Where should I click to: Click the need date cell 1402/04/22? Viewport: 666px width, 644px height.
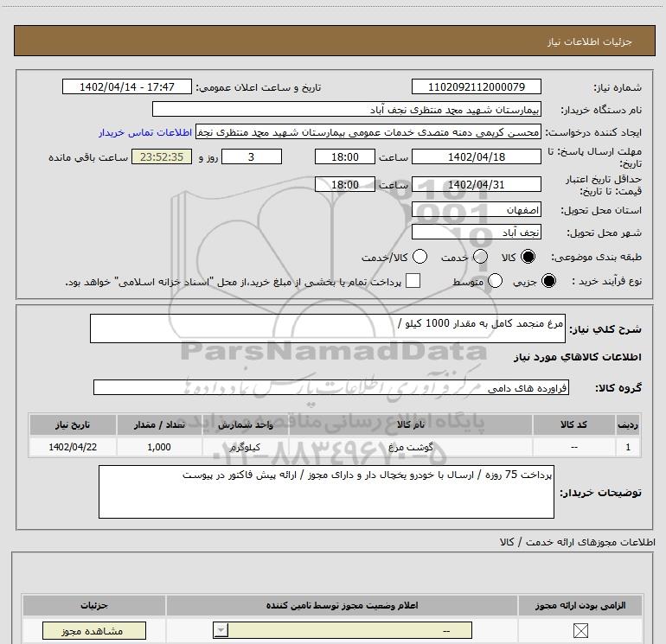pyautogui.click(x=73, y=447)
